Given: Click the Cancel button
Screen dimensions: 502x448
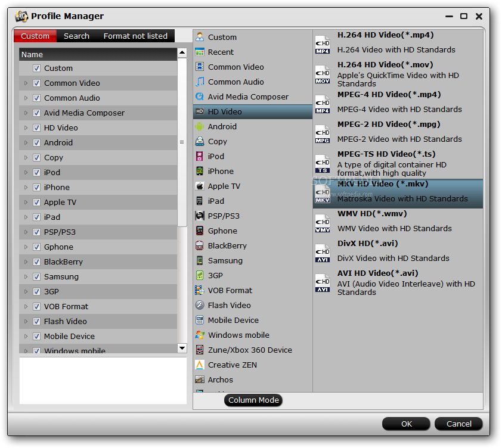Looking at the screenshot, I should pos(459,424).
